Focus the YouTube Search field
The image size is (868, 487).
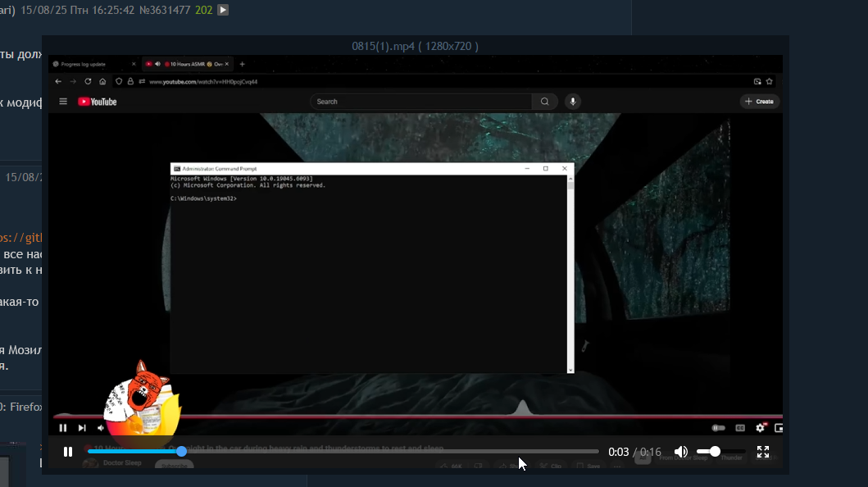421,102
